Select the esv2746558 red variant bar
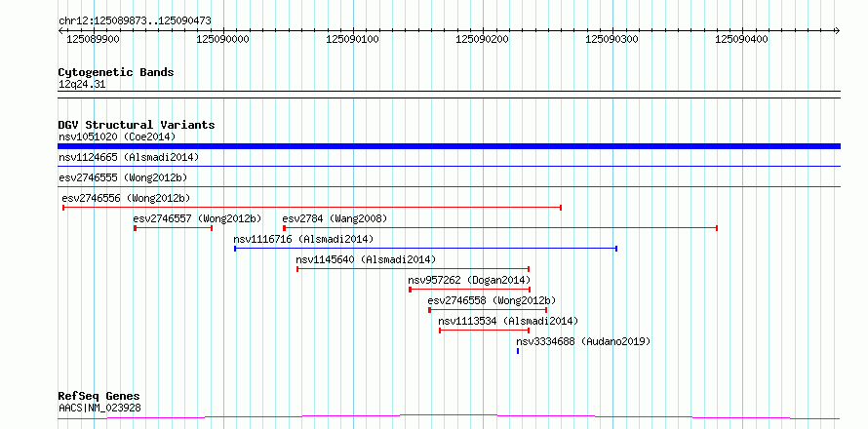 click(488, 310)
